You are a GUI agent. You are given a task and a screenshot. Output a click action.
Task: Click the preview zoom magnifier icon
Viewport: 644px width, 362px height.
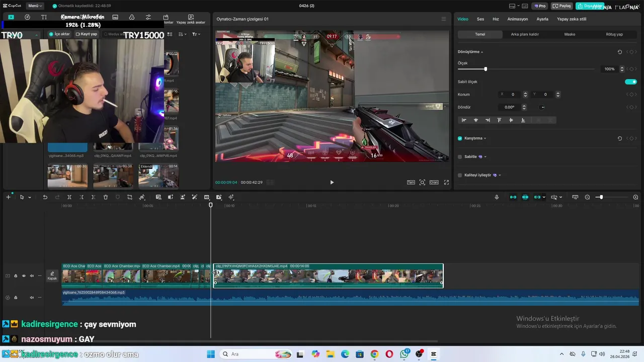click(x=422, y=183)
